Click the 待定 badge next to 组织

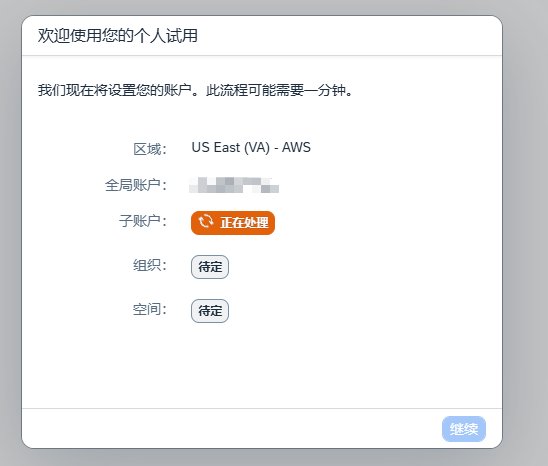tap(210, 267)
